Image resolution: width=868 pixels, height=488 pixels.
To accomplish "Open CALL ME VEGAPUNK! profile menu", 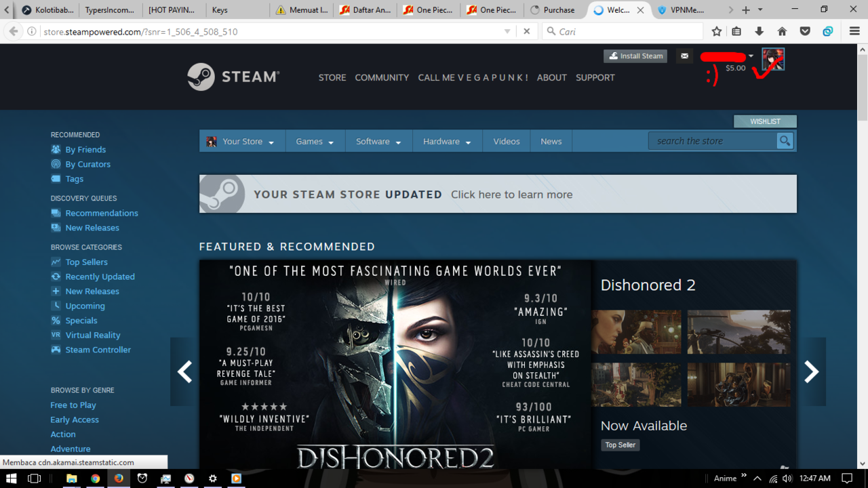I will point(473,77).
